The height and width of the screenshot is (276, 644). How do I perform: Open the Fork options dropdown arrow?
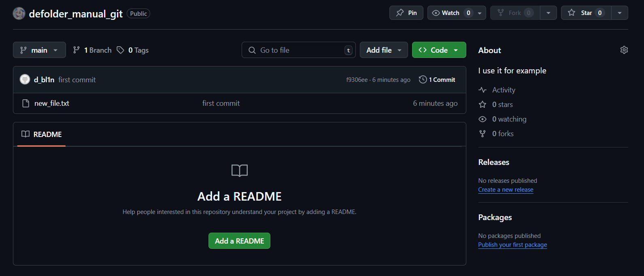click(548, 13)
